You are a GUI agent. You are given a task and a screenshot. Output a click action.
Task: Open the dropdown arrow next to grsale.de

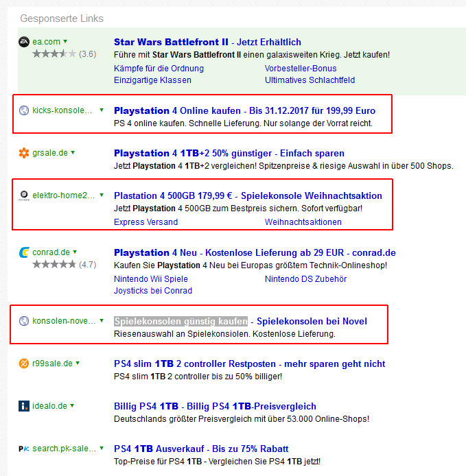(x=73, y=152)
